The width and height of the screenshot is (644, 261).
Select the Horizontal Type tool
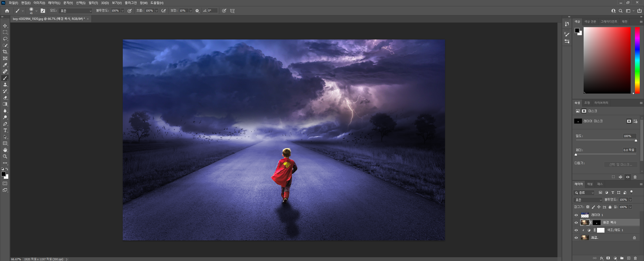5,130
